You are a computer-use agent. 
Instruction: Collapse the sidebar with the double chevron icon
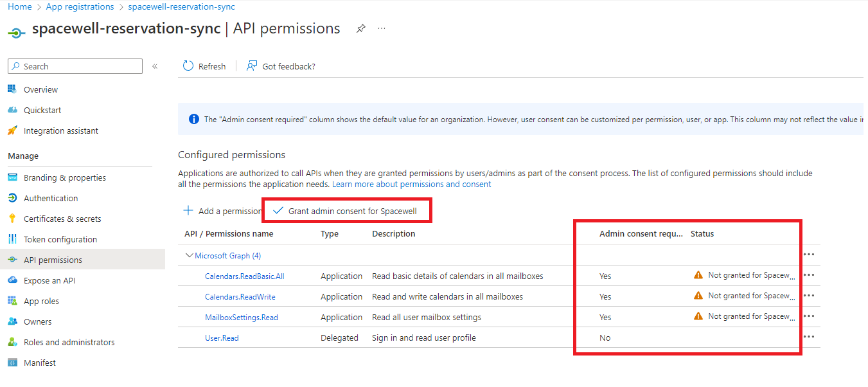click(155, 66)
